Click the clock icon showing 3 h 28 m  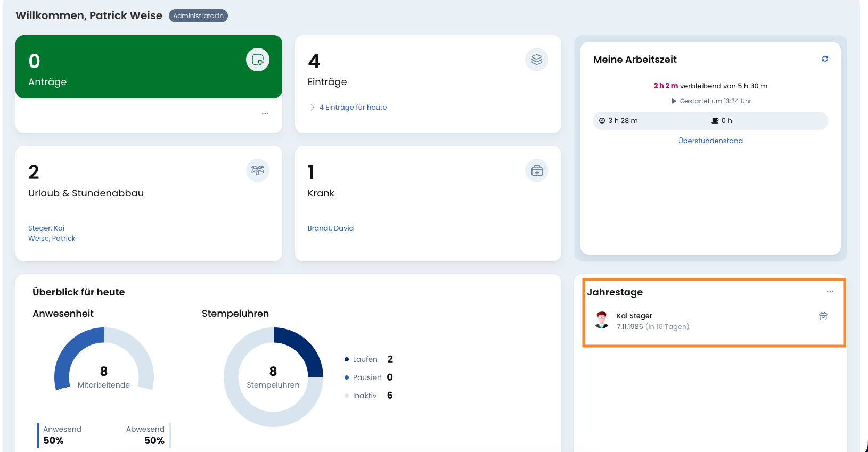click(x=602, y=121)
